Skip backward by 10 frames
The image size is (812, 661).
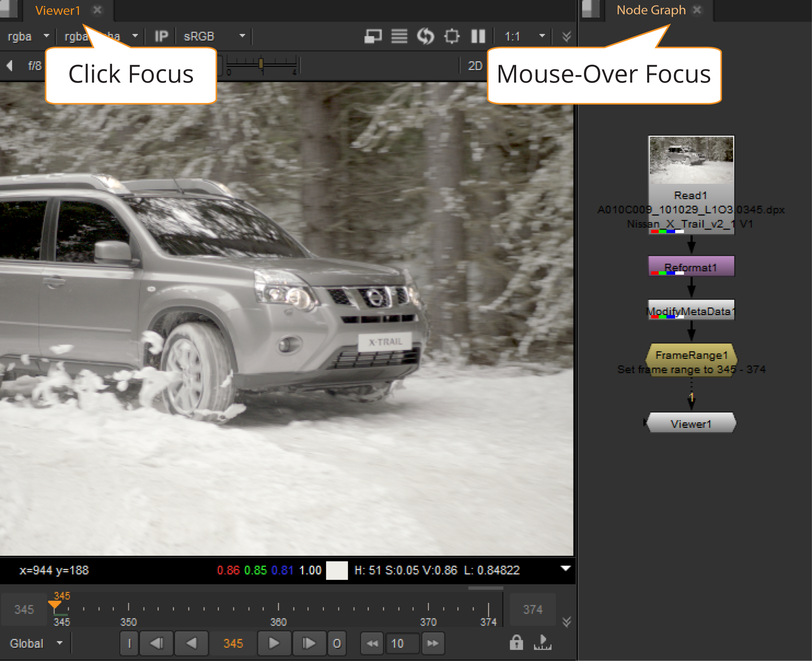click(x=372, y=643)
